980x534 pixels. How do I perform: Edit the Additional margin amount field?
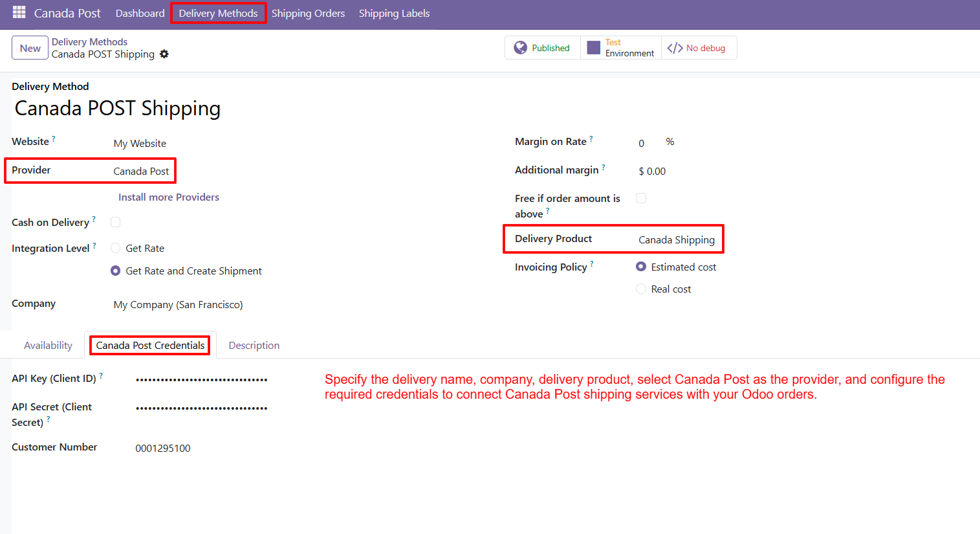click(x=652, y=172)
